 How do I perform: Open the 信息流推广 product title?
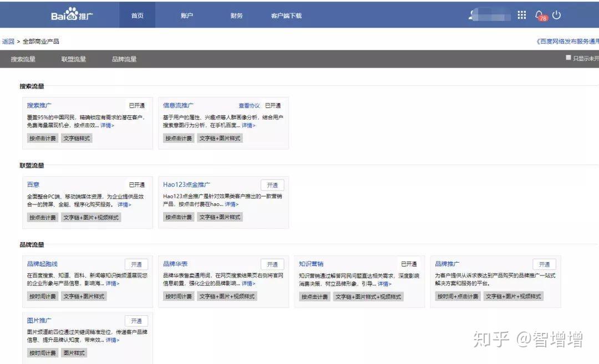tap(178, 105)
